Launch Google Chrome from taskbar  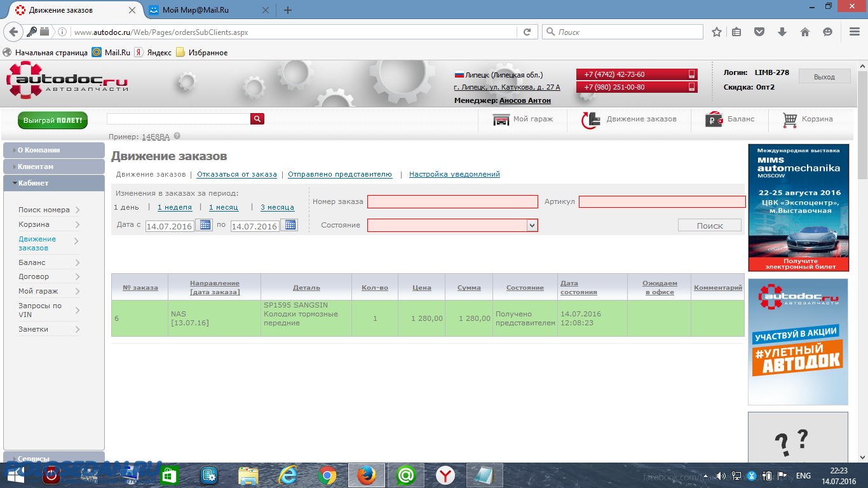327,475
